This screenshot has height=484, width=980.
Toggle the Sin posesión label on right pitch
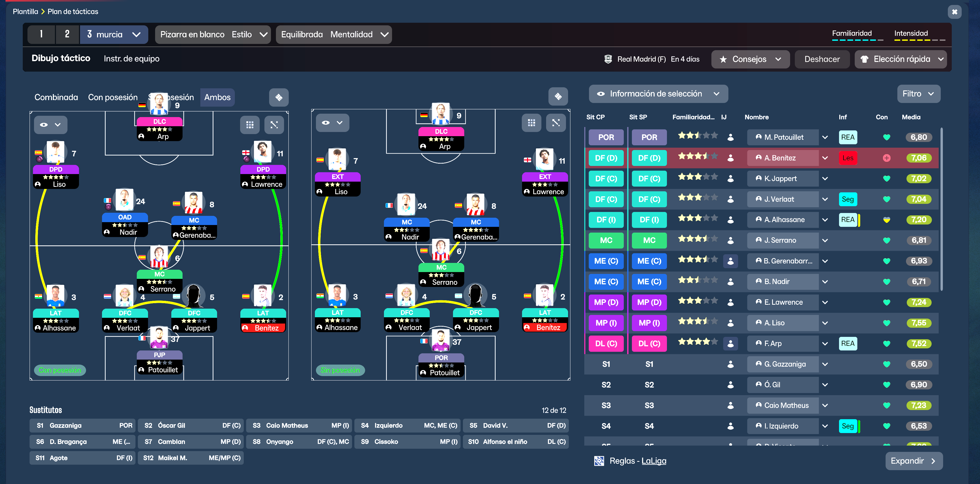click(x=340, y=370)
